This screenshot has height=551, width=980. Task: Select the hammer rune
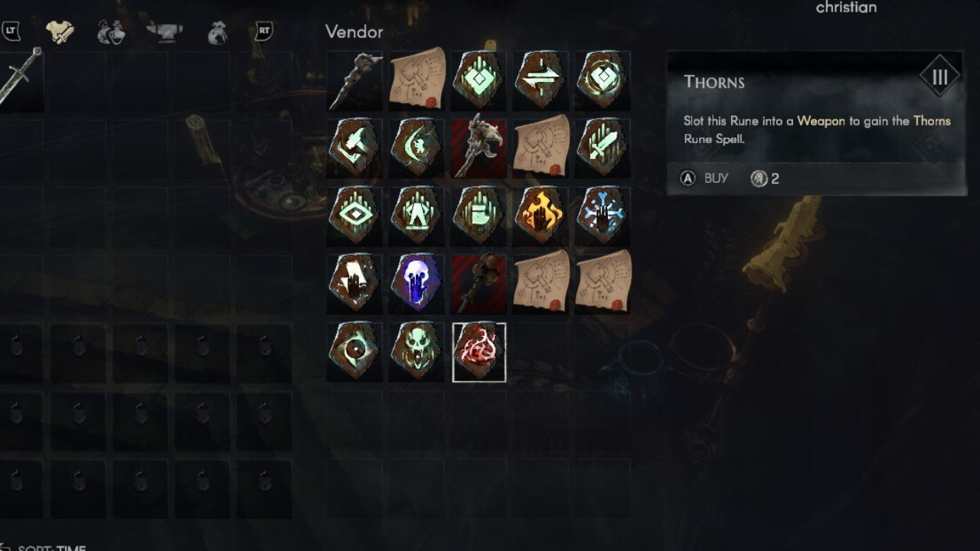tap(355, 147)
